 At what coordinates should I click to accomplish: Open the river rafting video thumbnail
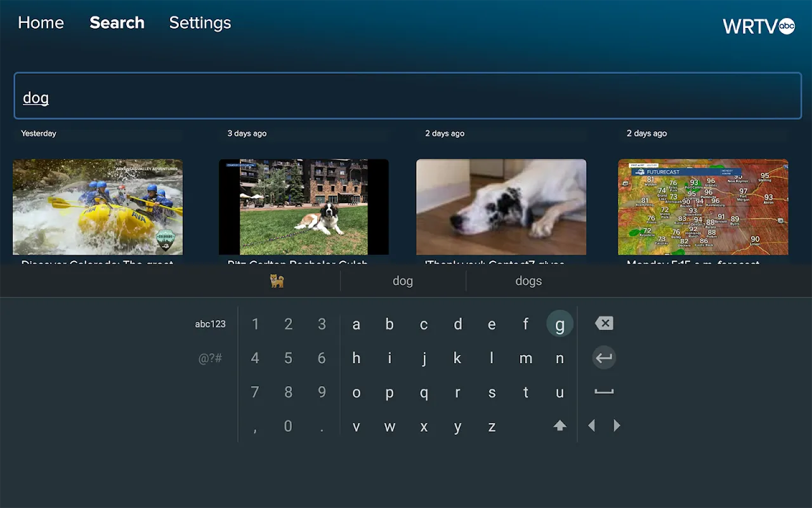coord(98,207)
